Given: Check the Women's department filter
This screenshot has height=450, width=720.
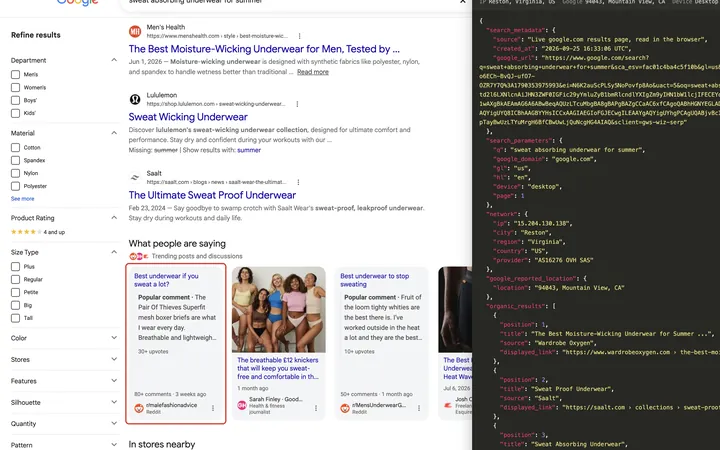Looking at the screenshot, I should (15, 87).
